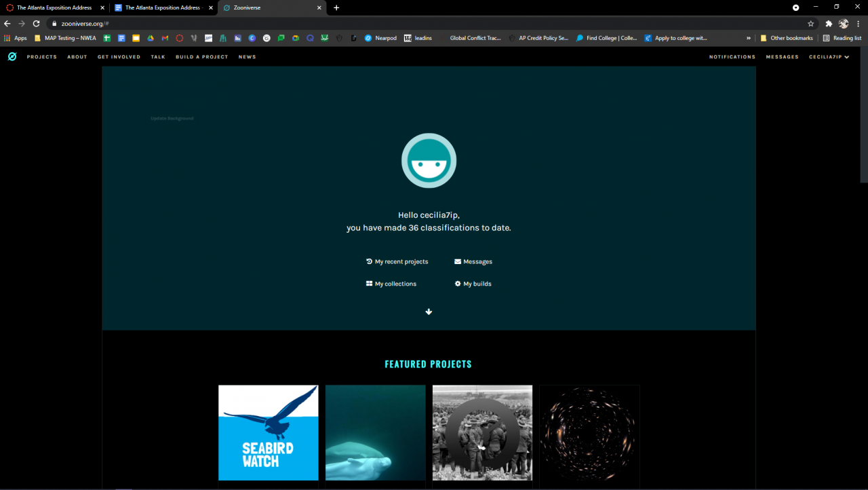Screen dimensions: 868x490
Task: Open the Projects menu
Action: pyautogui.click(x=42, y=57)
